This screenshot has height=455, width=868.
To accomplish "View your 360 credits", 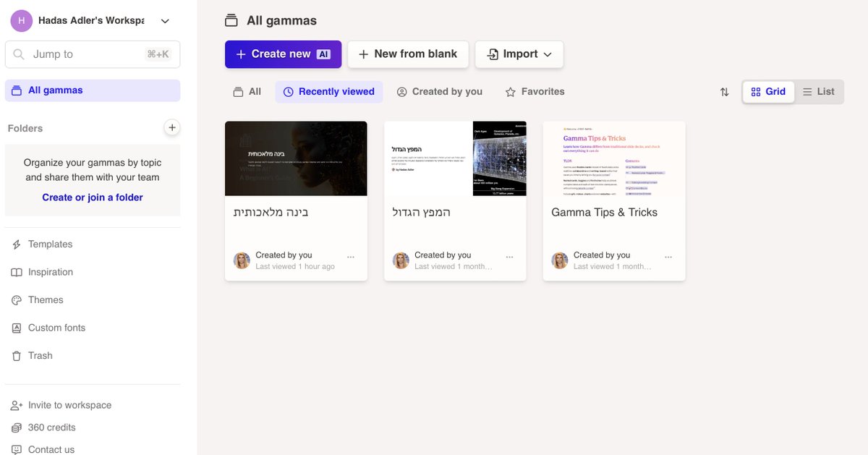I will pyautogui.click(x=51, y=427).
